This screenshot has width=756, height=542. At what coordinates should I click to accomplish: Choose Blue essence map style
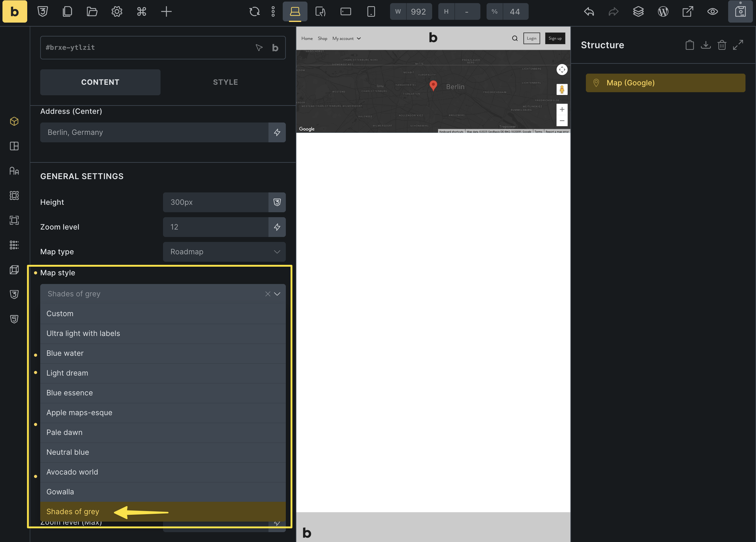pos(163,393)
